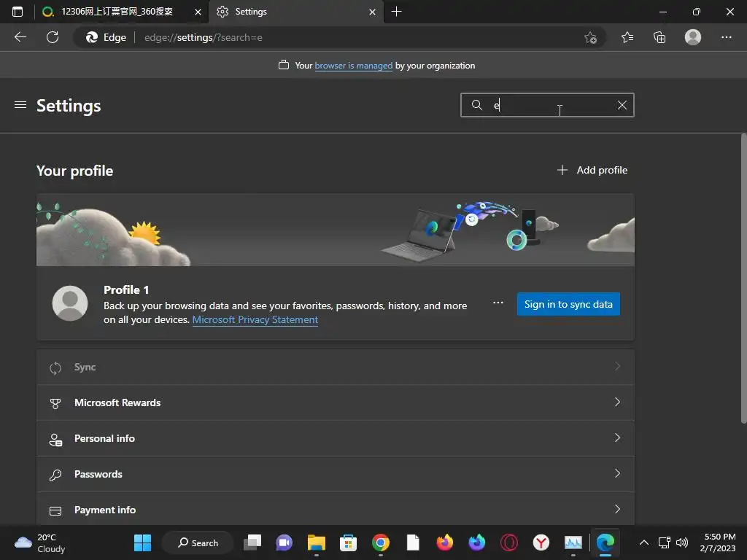Open the Passwords settings row
The image size is (747, 560).
336,474
